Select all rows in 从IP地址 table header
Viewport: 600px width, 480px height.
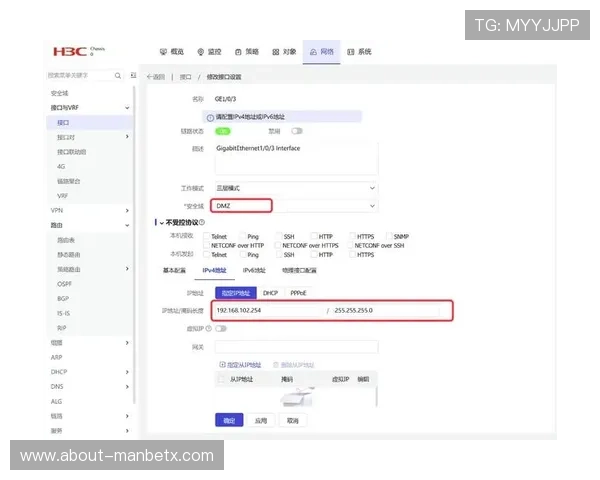pos(221,379)
